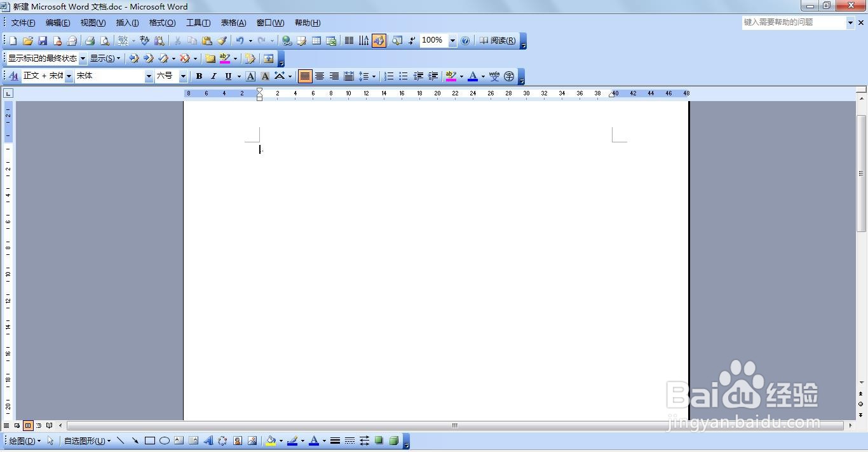Viewport: 868px width, 452px height.
Task: Open line spacing dropdown arrow
Action: [374, 76]
